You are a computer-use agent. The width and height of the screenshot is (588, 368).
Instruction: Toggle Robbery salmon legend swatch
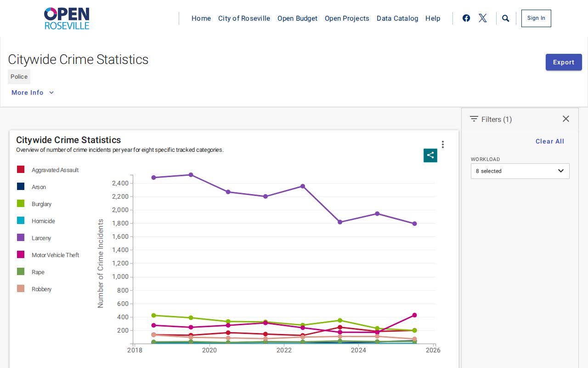[x=21, y=289]
